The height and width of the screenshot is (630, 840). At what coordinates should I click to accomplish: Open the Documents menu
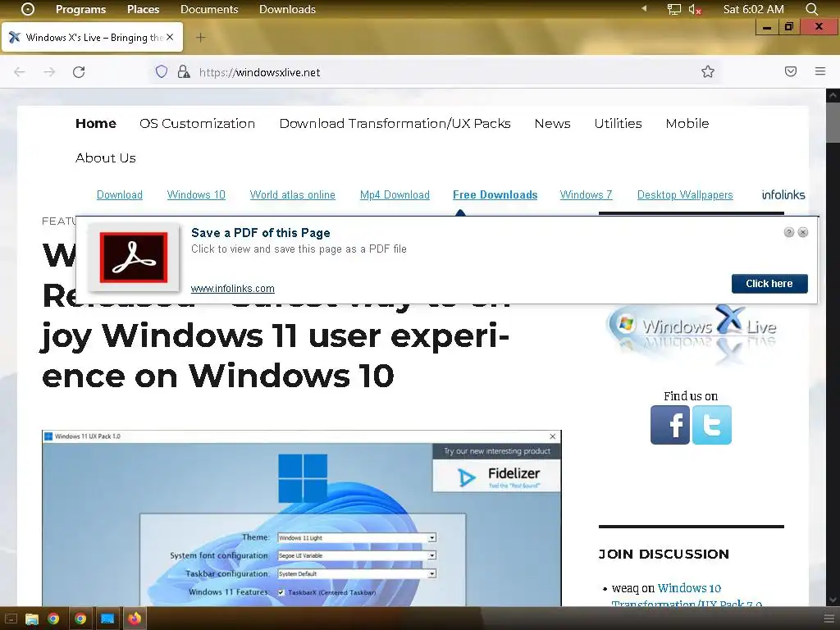click(209, 9)
